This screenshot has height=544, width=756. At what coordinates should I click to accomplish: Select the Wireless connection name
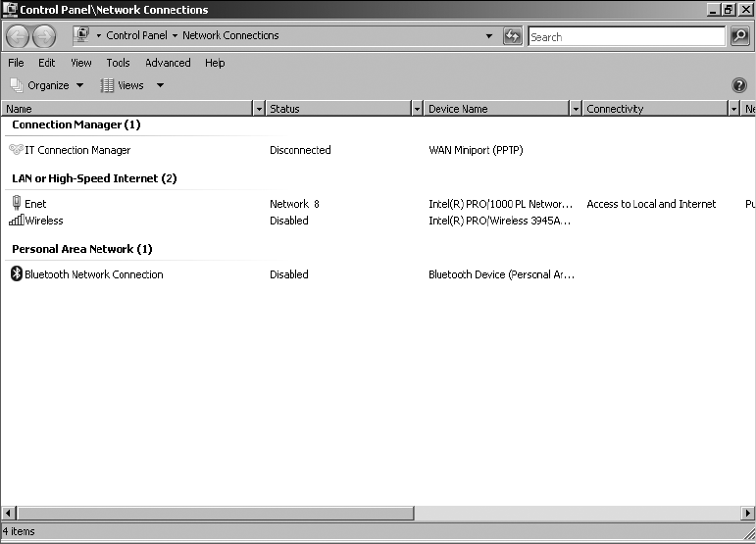coord(44,221)
